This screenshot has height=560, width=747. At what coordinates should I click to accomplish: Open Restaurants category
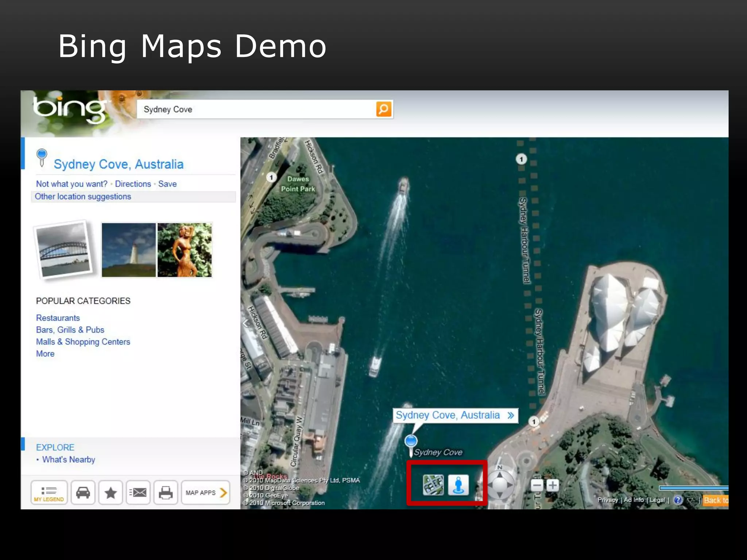click(x=58, y=318)
